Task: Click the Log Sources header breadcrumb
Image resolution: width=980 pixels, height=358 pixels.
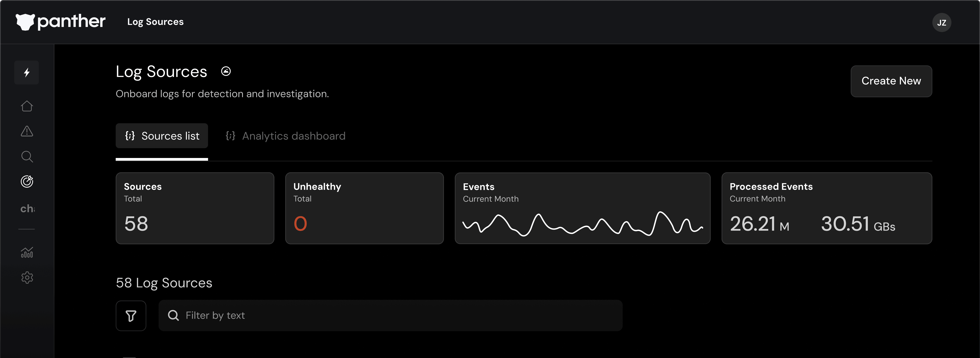Action: (x=155, y=22)
